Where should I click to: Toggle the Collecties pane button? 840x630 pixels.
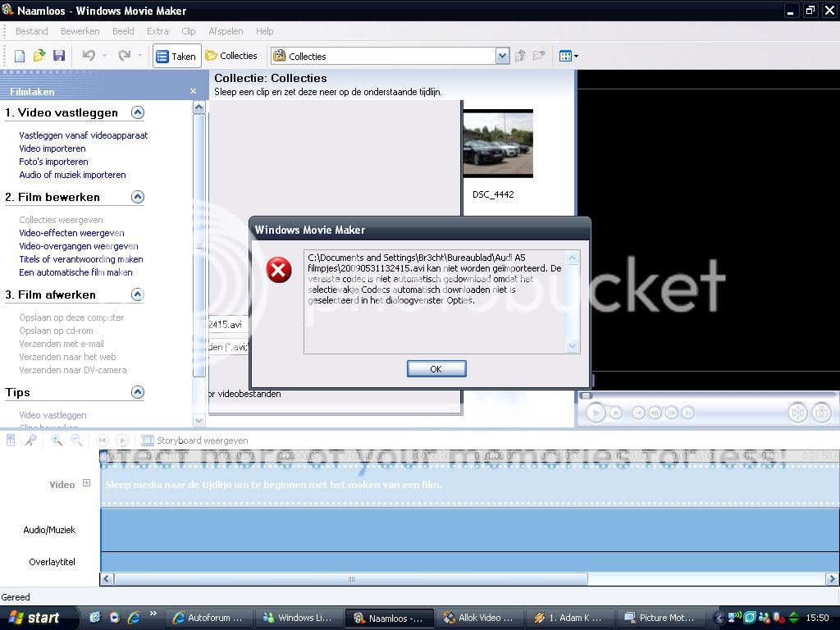[x=231, y=56]
